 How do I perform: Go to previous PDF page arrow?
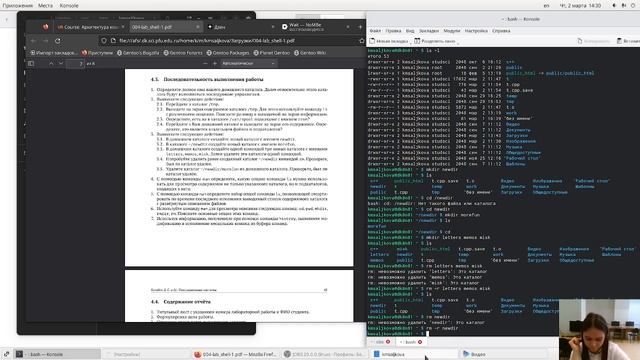point(51,64)
